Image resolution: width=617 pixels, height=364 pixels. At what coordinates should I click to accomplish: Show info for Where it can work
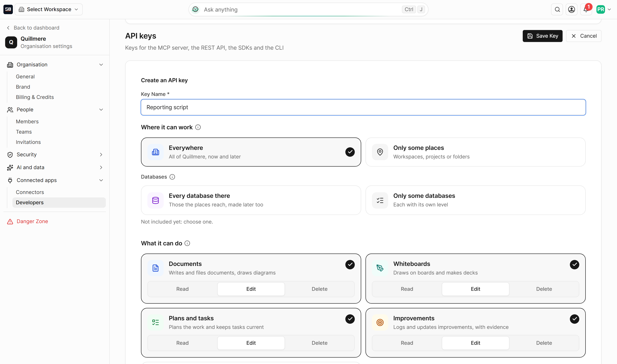click(198, 127)
